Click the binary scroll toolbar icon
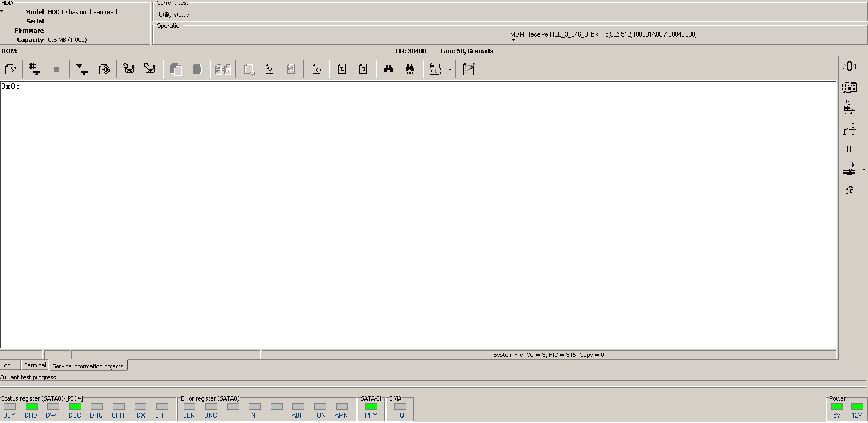 [x=436, y=69]
